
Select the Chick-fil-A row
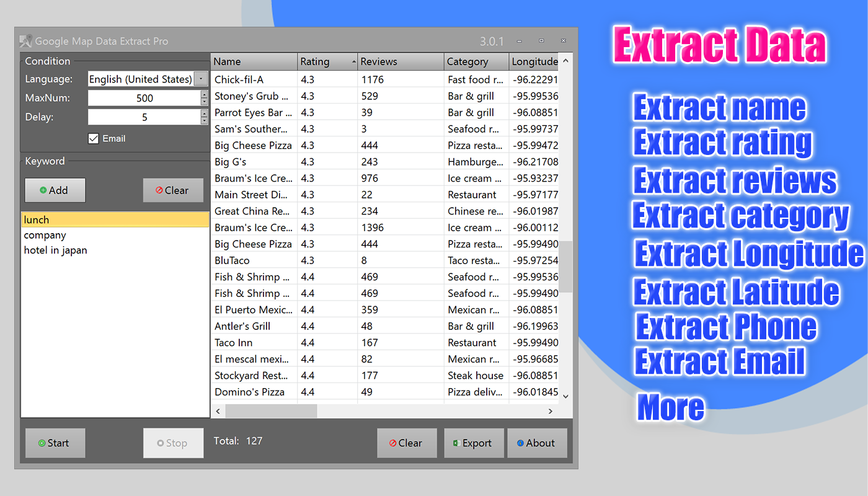point(384,79)
